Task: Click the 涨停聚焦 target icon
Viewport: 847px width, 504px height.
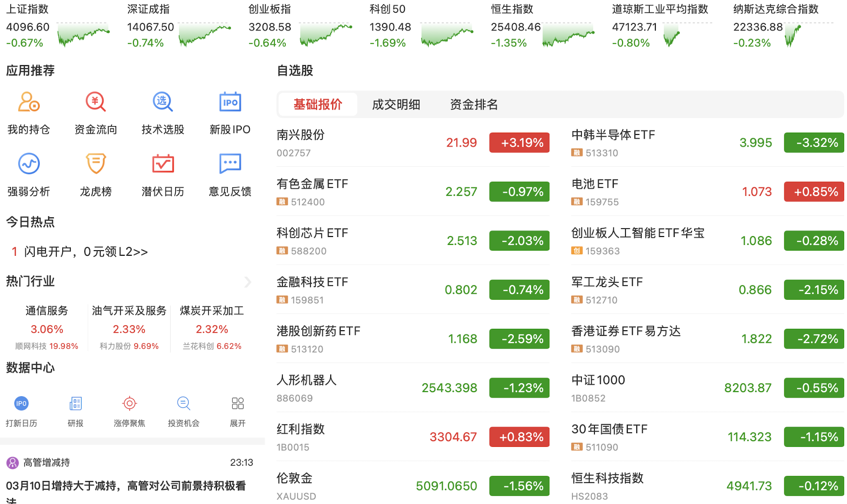Action: (x=129, y=404)
